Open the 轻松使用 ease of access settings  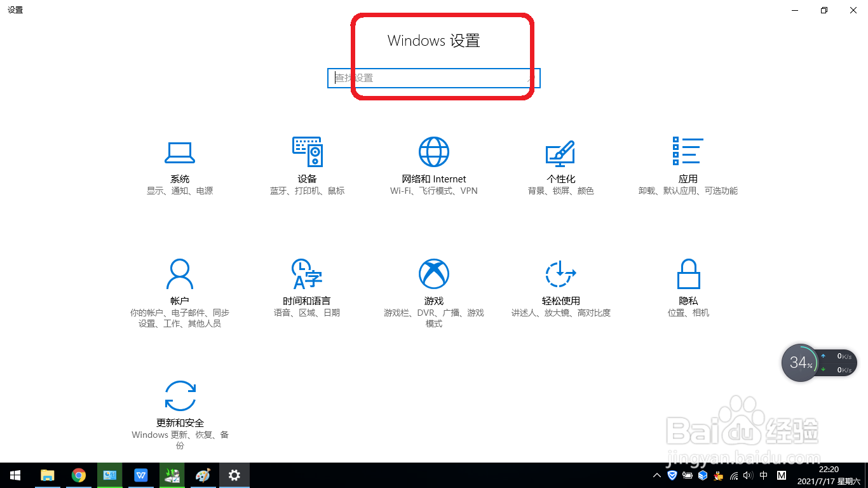pos(560,288)
